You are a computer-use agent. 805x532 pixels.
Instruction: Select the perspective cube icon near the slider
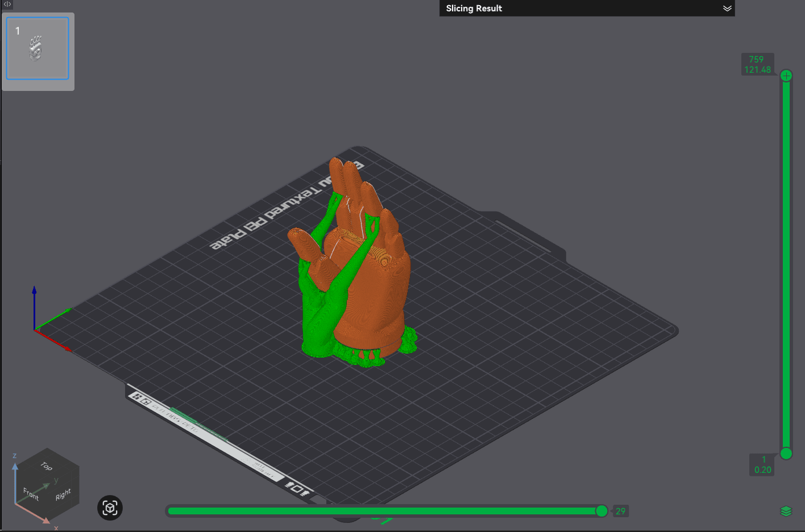[x=110, y=508]
